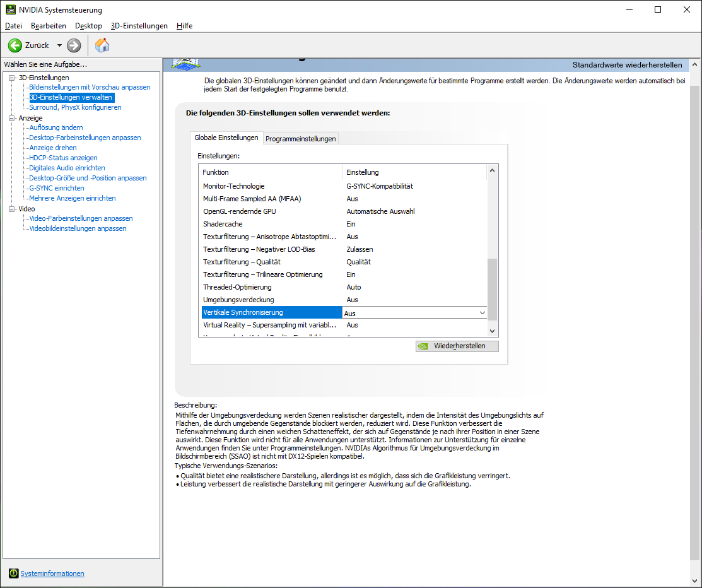Image resolution: width=702 pixels, height=588 pixels.
Task: Select Texturfilterung – Negativer LOD-Bias row
Action: tap(344, 249)
